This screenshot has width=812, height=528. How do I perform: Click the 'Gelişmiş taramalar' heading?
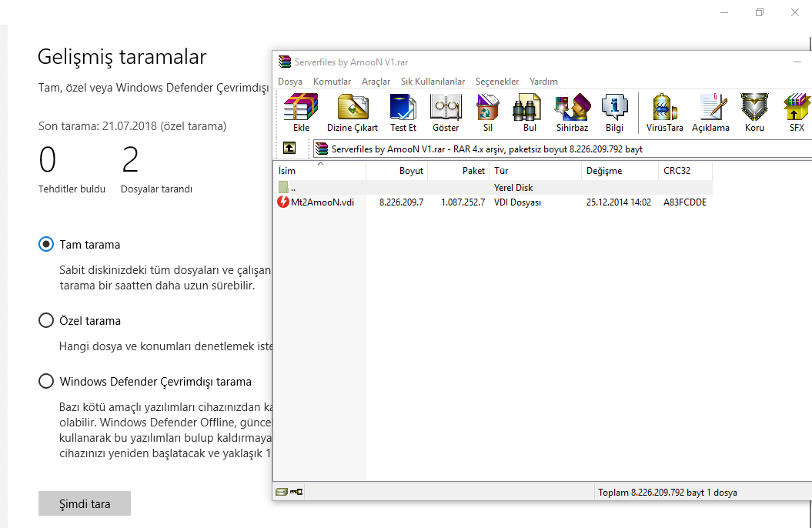[x=122, y=56]
